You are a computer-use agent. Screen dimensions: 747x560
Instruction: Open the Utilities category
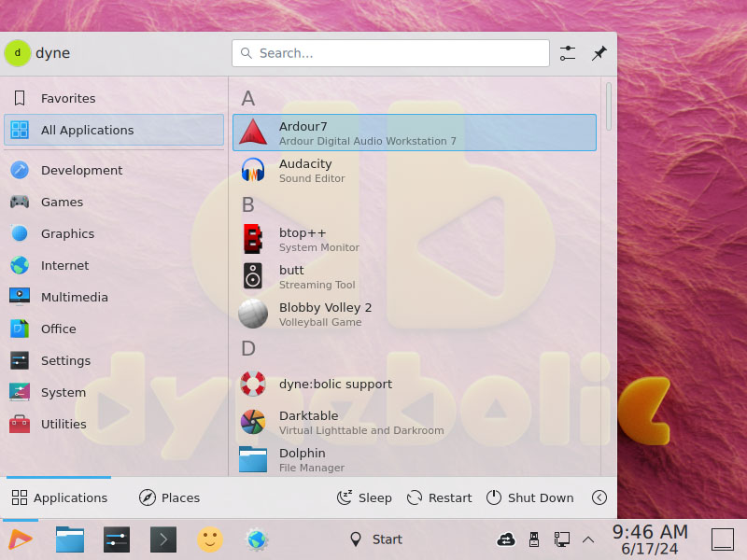point(114,424)
